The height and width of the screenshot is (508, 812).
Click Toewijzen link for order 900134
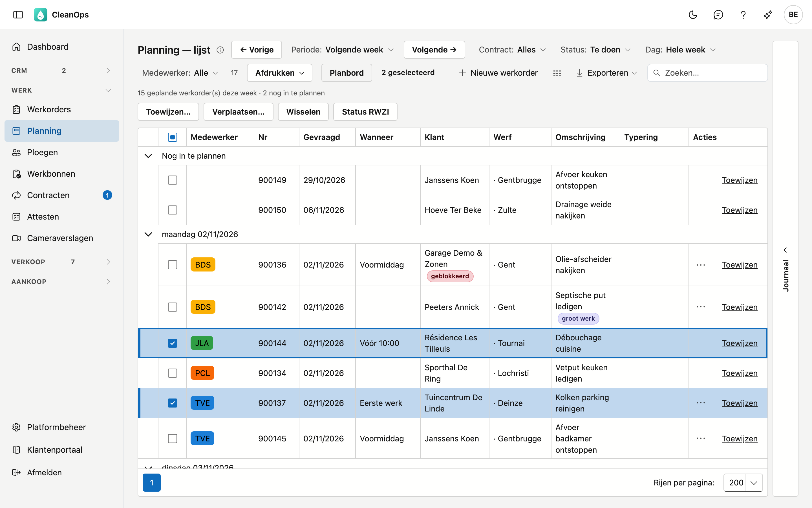pyautogui.click(x=740, y=373)
